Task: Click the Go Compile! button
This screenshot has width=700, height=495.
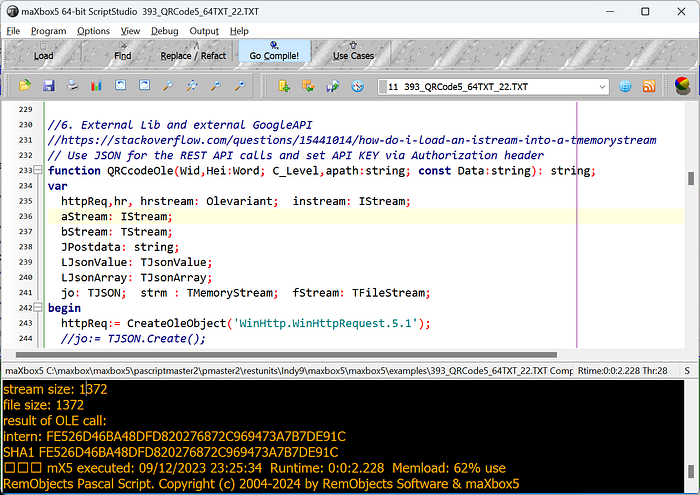Action: pos(274,50)
